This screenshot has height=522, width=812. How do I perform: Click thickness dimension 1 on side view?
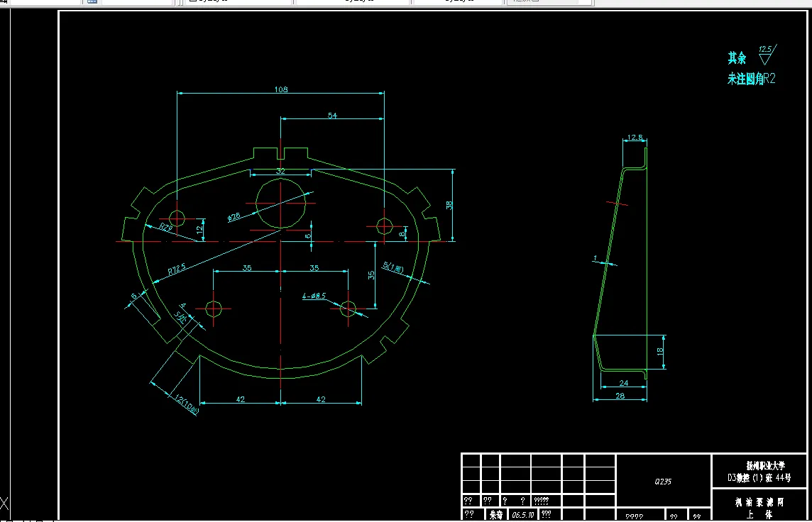coord(595,257)
